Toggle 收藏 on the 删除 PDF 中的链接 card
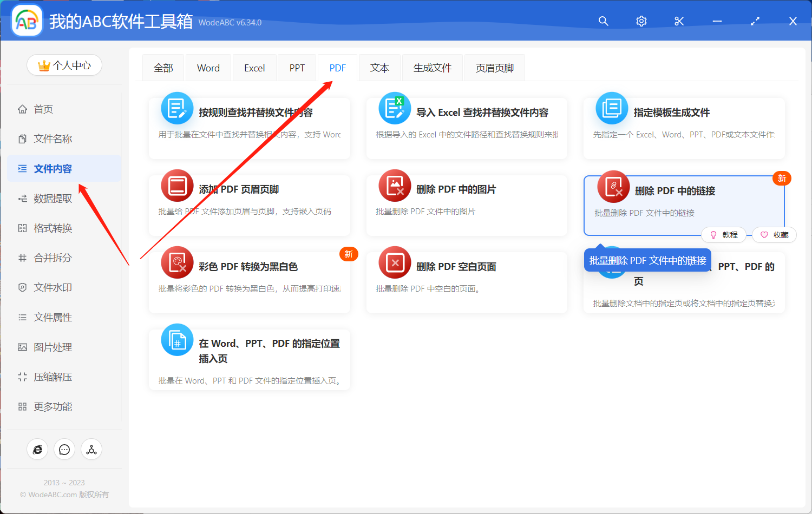This screenshot has height=514, width=812. (774, 234)
